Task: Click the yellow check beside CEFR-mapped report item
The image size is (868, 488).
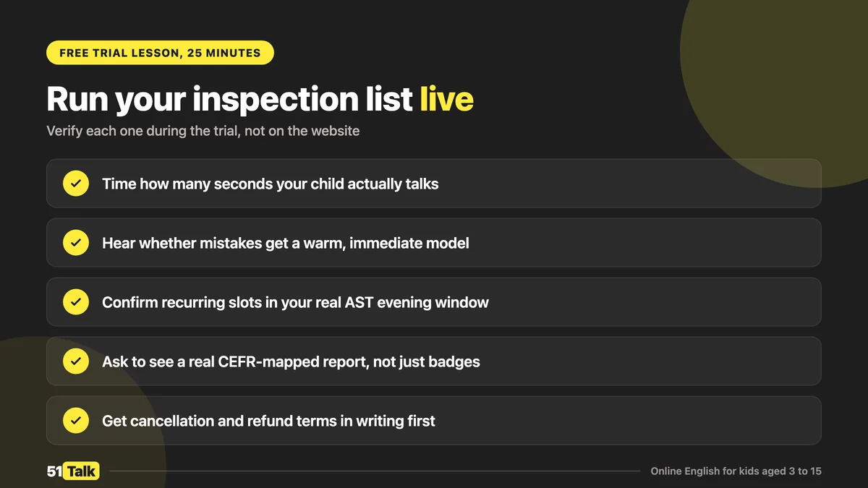Action: pyautogui.click(x=76, y=361)
